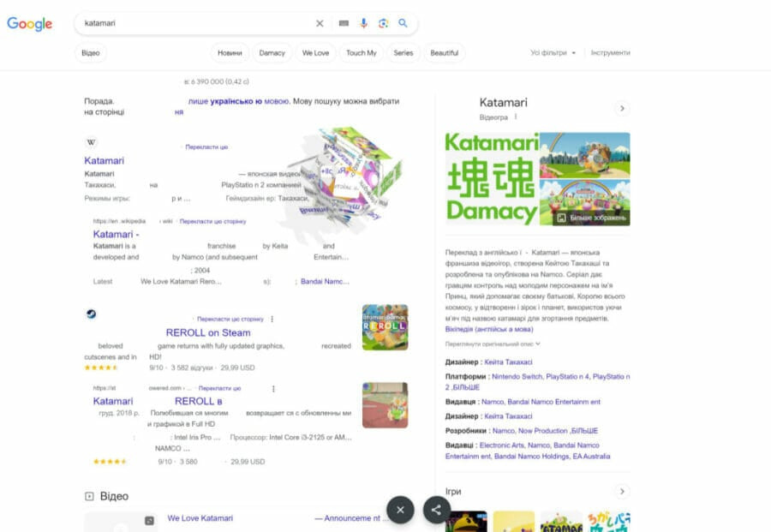Click Перекласти цю сторінку above Steam title
771x532 pixels.
pyautogui.click(x=230, y=319)
